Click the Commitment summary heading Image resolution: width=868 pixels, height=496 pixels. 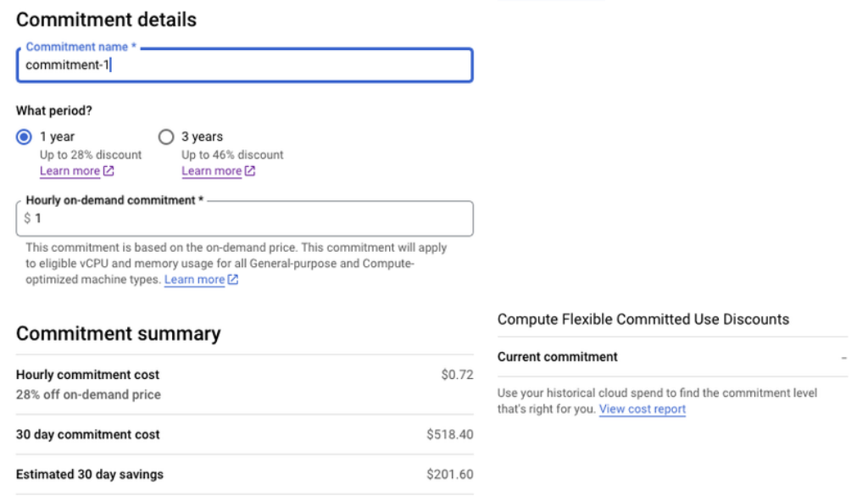(118, 334)
